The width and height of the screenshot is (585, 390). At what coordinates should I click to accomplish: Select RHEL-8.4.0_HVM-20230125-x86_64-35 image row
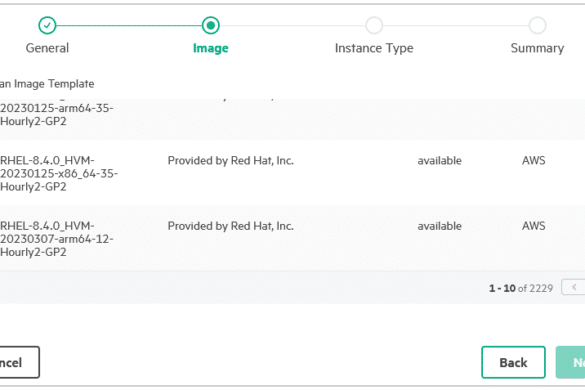click(292, 173)
